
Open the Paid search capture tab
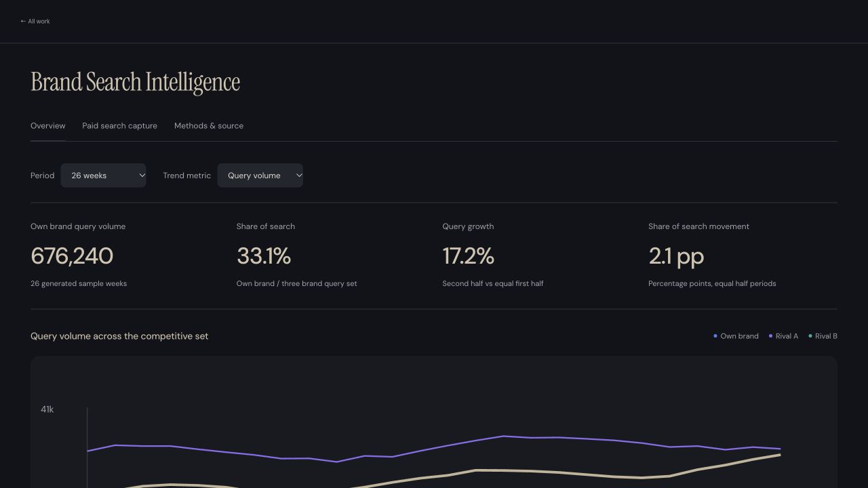click(119, 126)
